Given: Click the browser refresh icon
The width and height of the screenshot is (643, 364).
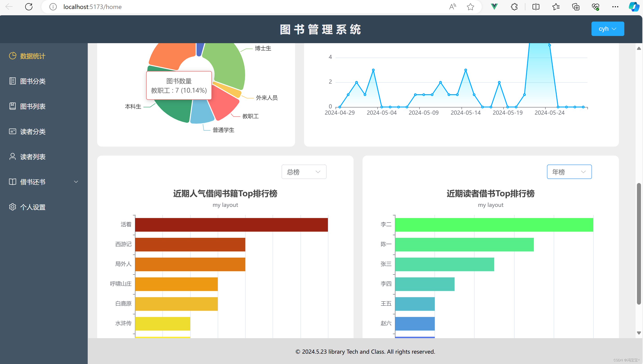Looking at the screenshot, I should coord(29,7).
